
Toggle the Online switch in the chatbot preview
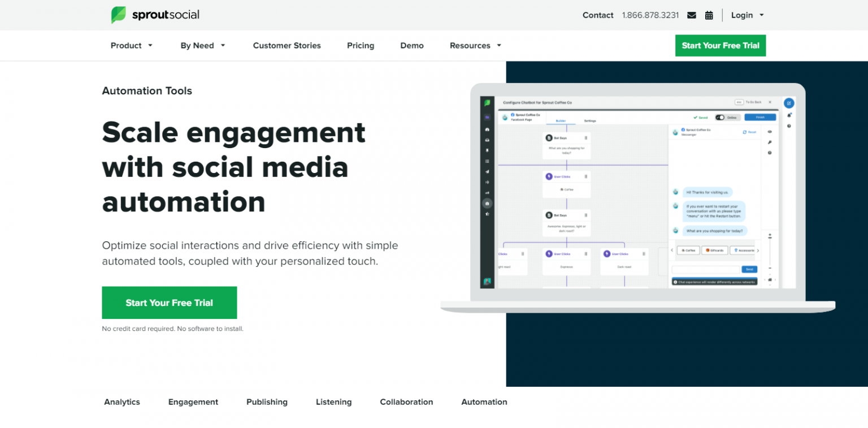(x=720, y=118)
